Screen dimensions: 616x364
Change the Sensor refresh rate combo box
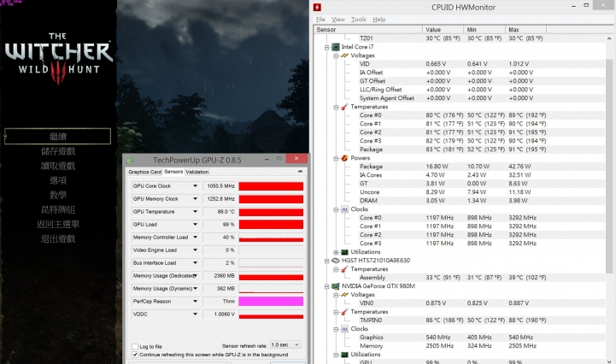pos(285,344)
